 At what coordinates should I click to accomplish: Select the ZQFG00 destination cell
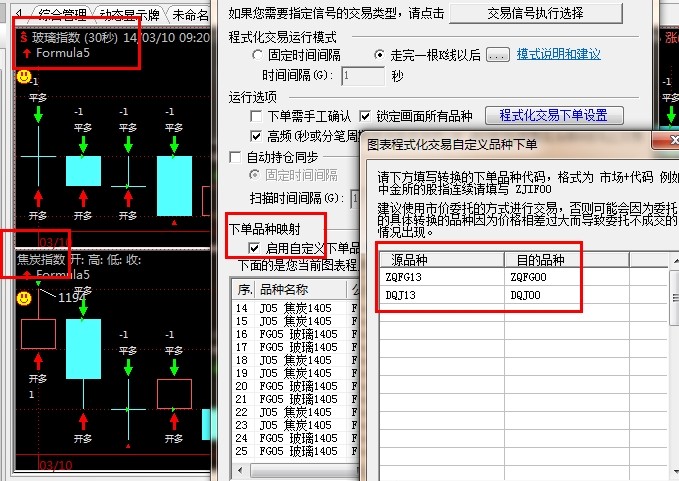tap(567, 277)
